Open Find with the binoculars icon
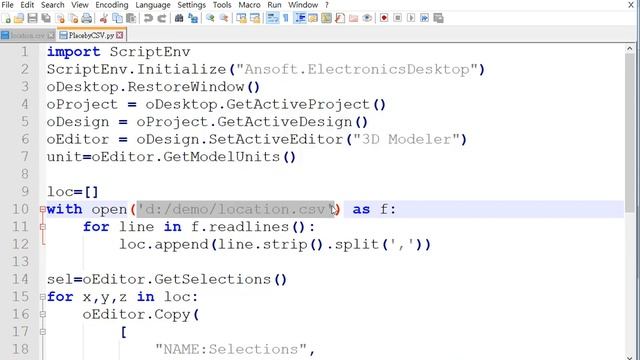Viewport: 640px width, 360px height. tap(179, 18)
